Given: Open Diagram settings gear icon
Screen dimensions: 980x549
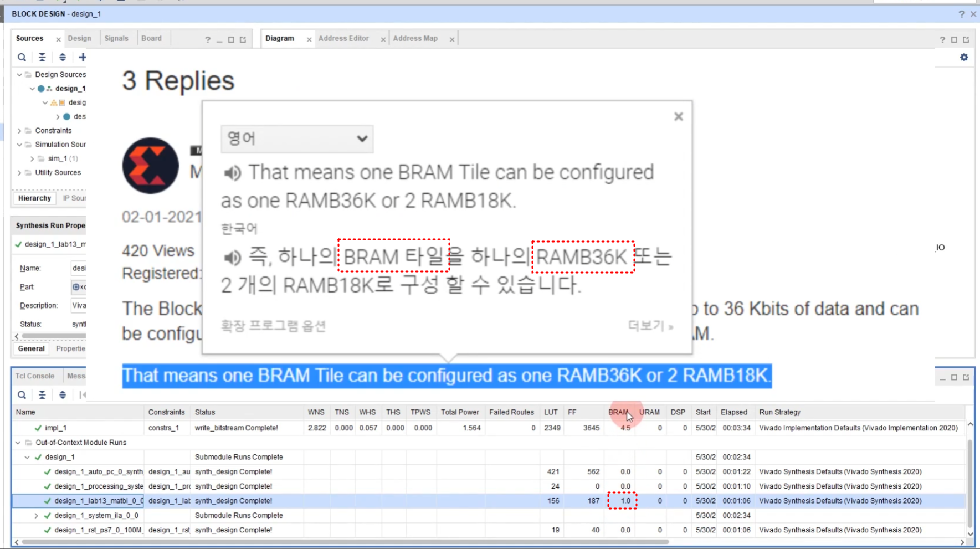Looking at the screenshot, I should (964, 57).
